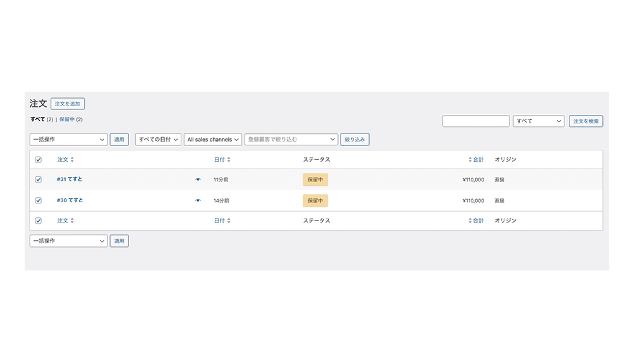The image size is (632, 364).
Task: Click the 合計 sort arrows in the table footer
Action: (x=470, y=221)
